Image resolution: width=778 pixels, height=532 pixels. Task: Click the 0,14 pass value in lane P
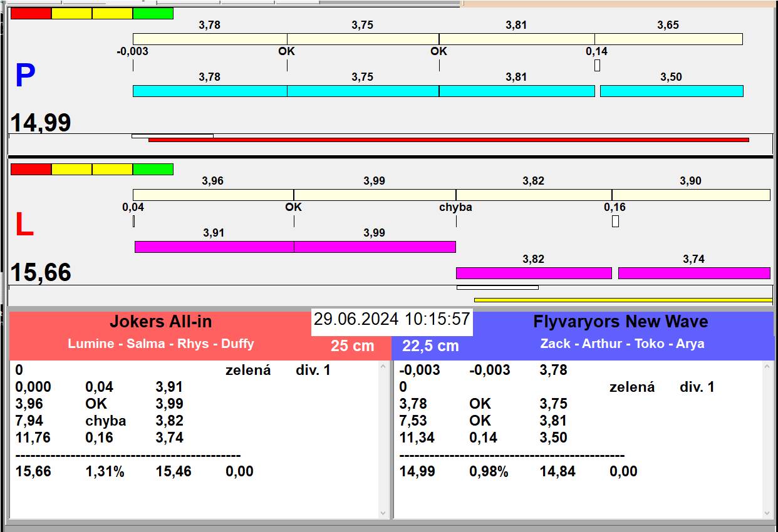[x=596, y=51]
